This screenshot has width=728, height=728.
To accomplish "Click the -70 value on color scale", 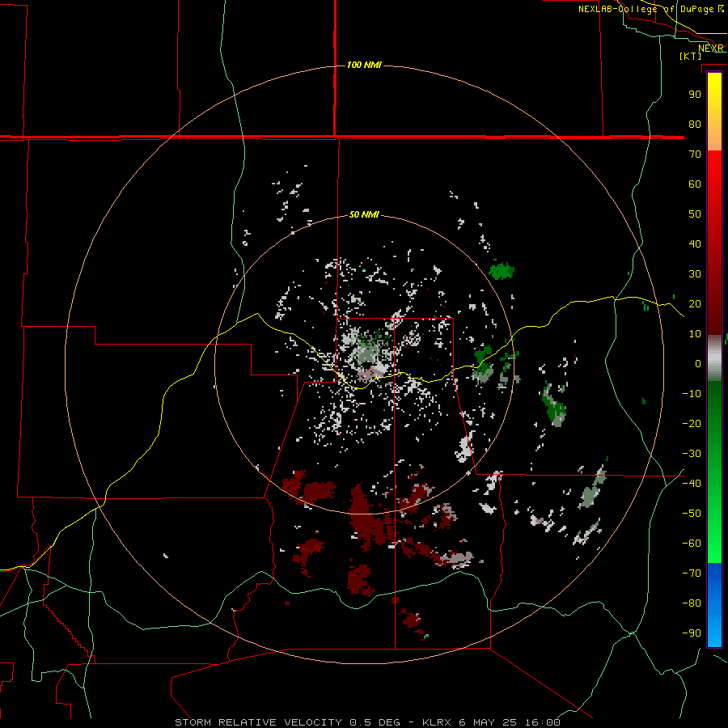I will point(692,573).
